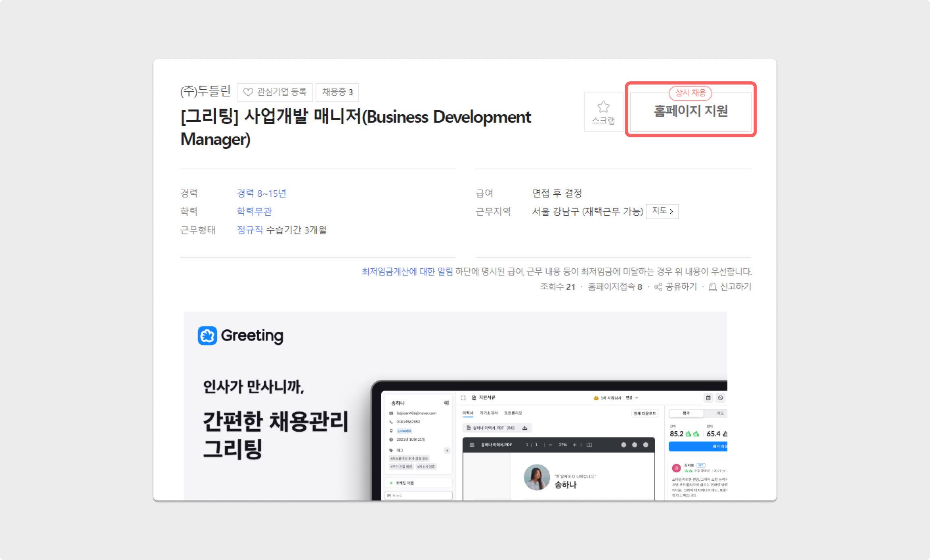Click the fullscreen expand icon beside 지원서류
The image size is (930, 560).
pos(463,398)
